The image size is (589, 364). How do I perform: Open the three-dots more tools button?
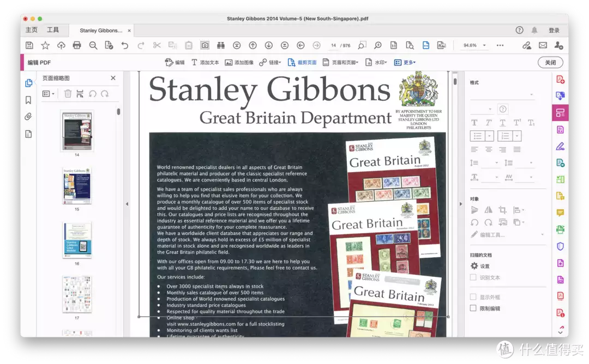500,45
